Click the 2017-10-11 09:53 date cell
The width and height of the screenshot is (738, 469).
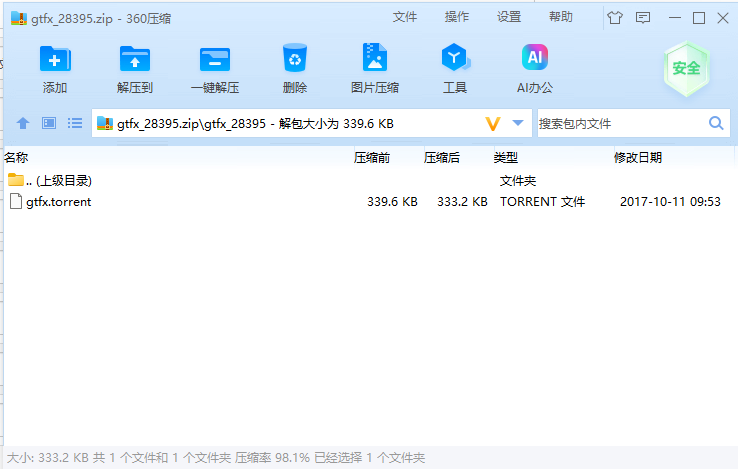coord(670,202)
